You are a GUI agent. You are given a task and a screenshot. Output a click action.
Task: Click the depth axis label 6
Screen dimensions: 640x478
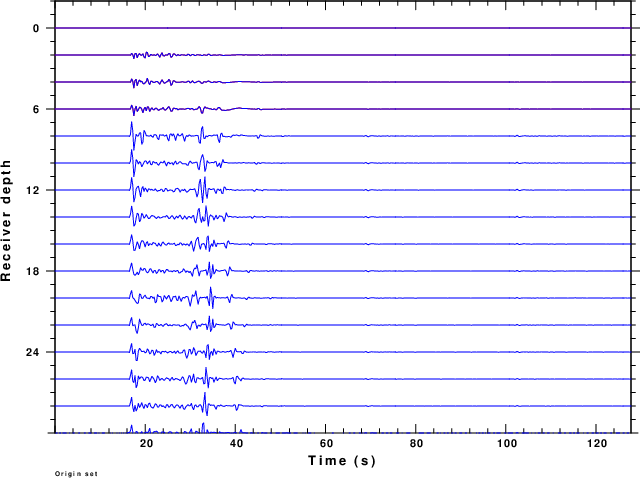pos(36,109)
